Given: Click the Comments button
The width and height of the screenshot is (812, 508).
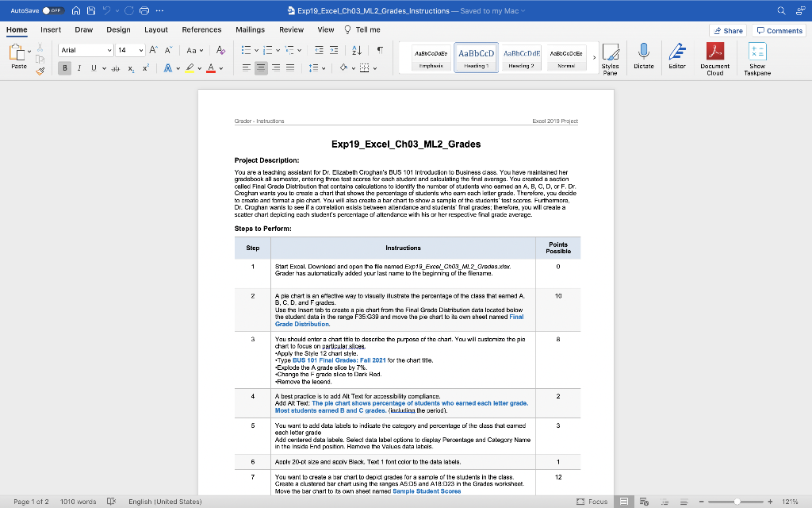Looking at the screenshot, I should click(x=779, y=31).
